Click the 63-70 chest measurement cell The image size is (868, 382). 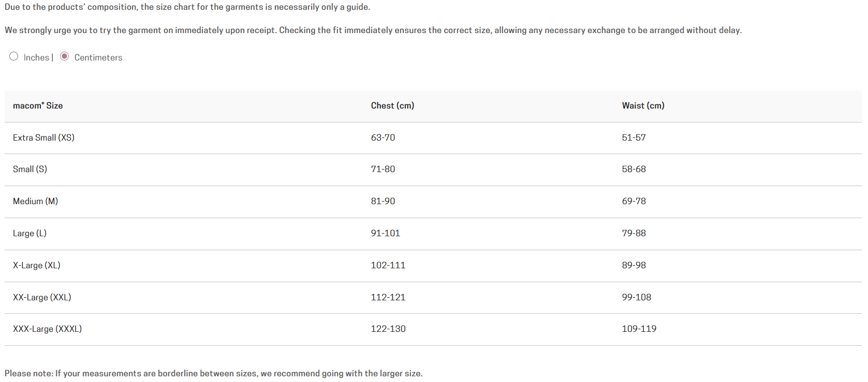coord(383,137)
